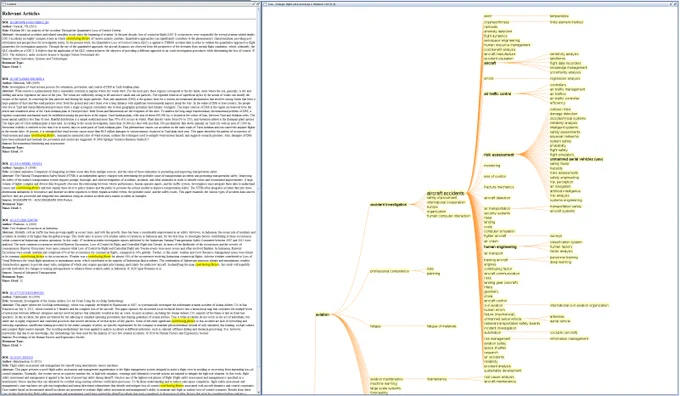Image resolution: width=680 pixels, height=396 pixels.
Task: Select the 'cockpits (aircraft)' node
Action: [563, 332]
